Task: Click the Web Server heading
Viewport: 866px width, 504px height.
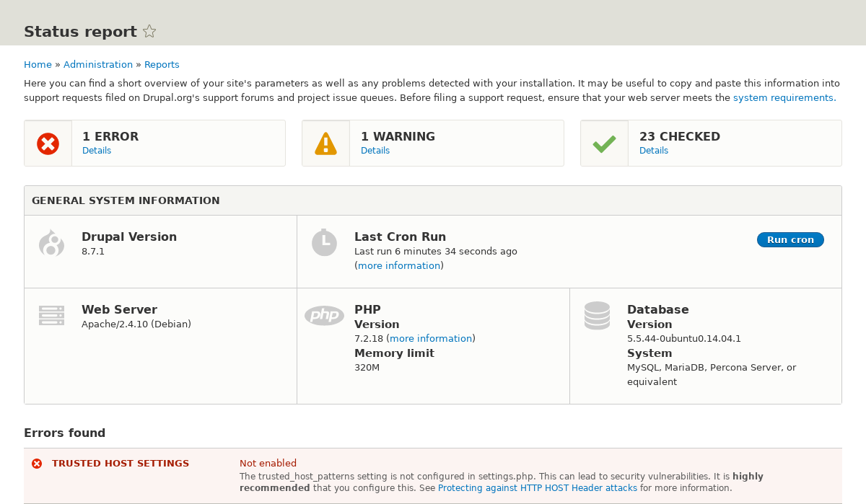Action: tap(119, 309)
